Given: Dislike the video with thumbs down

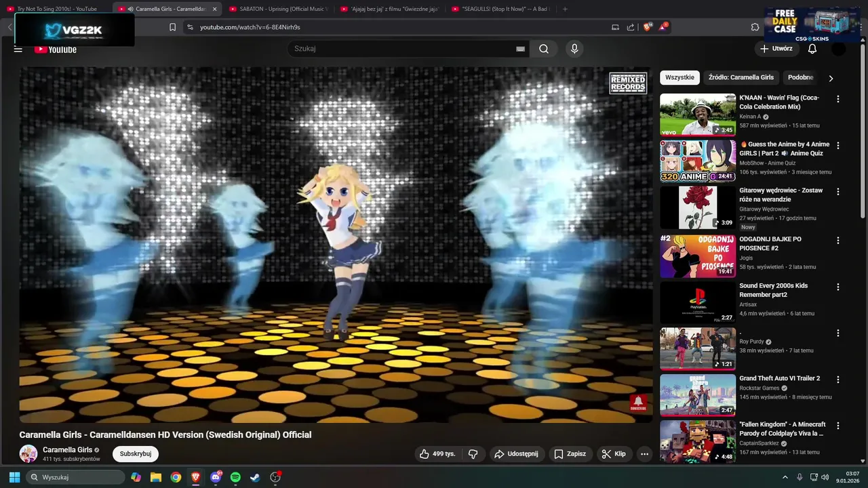Looking at the screenshot, I should coord(473,453).
